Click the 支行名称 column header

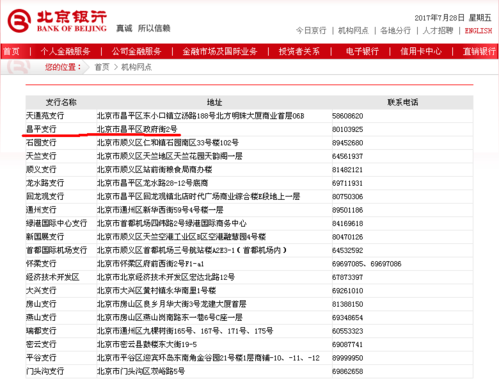tap(61, 102)
